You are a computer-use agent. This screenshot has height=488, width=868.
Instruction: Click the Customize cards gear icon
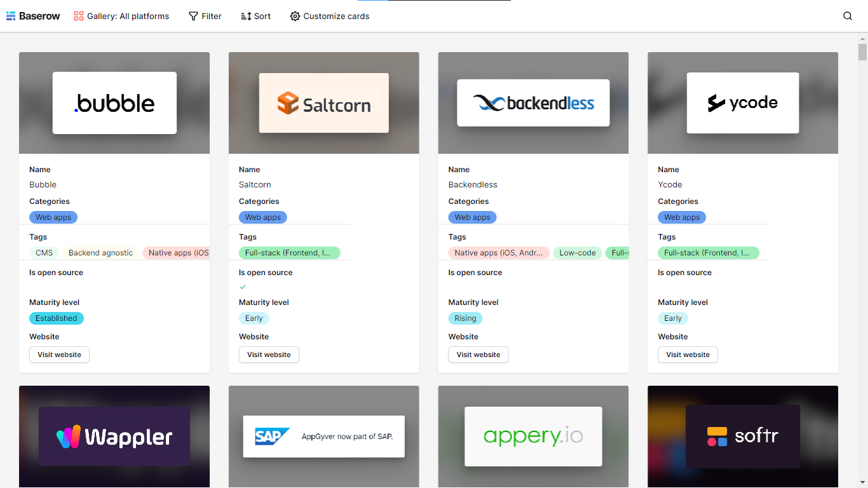coord(295,16)
